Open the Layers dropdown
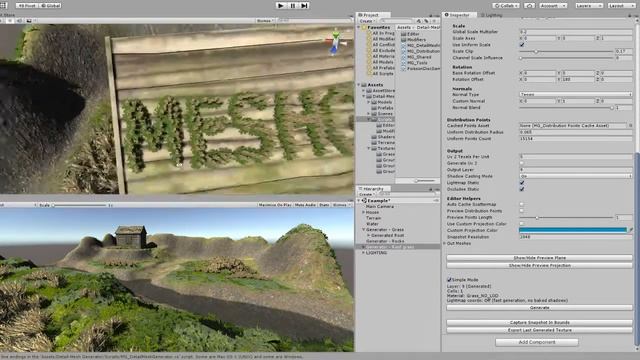The image size is (640, 360). click(x=589, y=6)
